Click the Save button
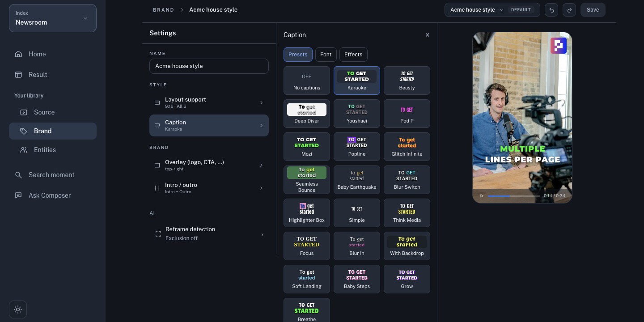This screenshot has width=644, height=322. click(x=593, y=10)
